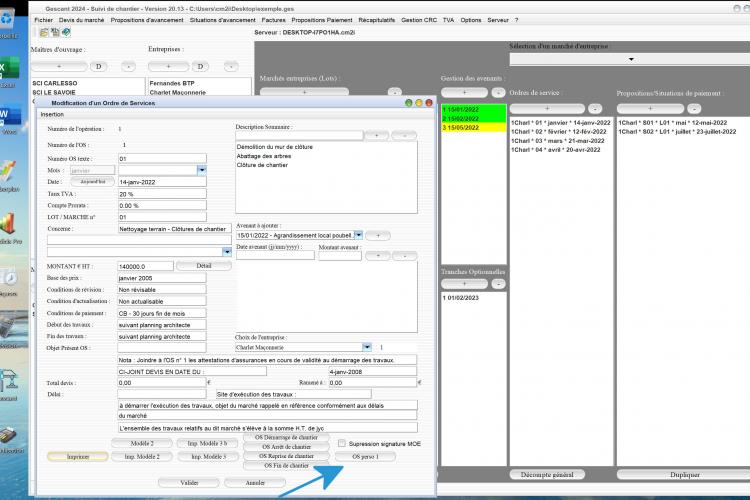Click the Imp. Modèle 2 button

click(x=142, y=456)
